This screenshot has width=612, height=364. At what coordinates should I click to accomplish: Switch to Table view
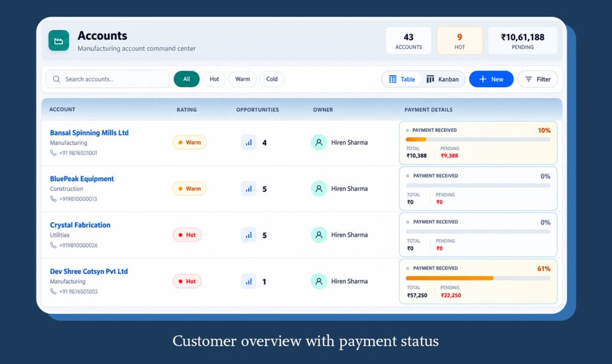(x=402, y=79)
